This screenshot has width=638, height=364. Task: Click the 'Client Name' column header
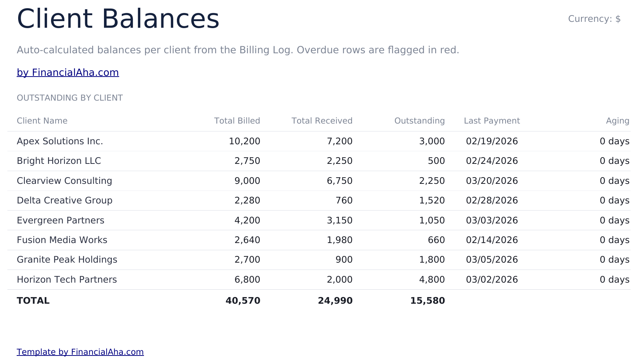click(x=42, y=121)
